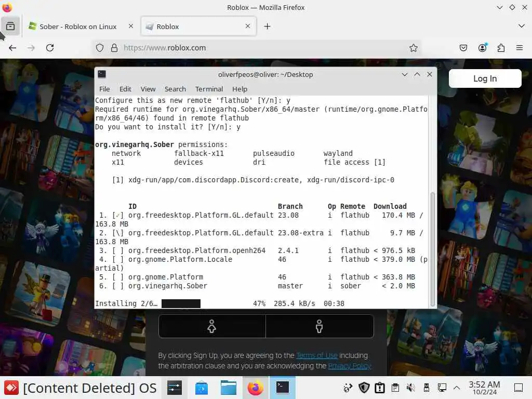Open the tray security shield icon
This screenshot has height=399, width=532.
coord(364,388)
